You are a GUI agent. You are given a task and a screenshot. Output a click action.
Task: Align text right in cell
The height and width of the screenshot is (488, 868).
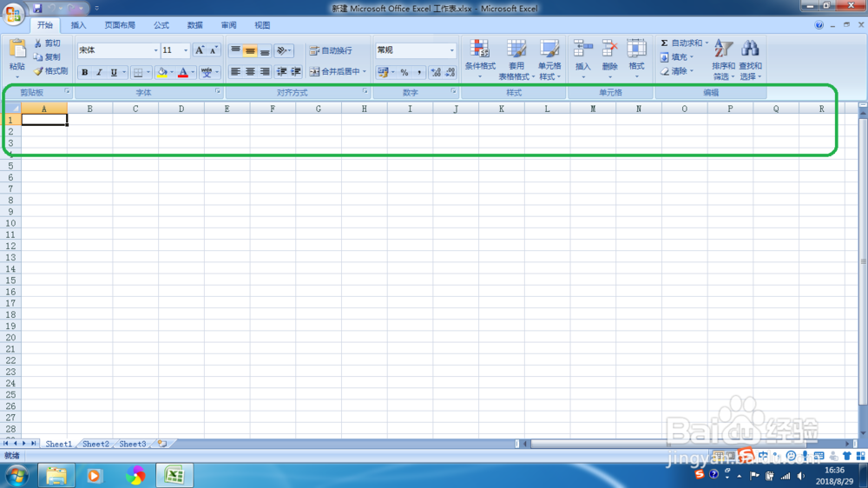[265, 71]
